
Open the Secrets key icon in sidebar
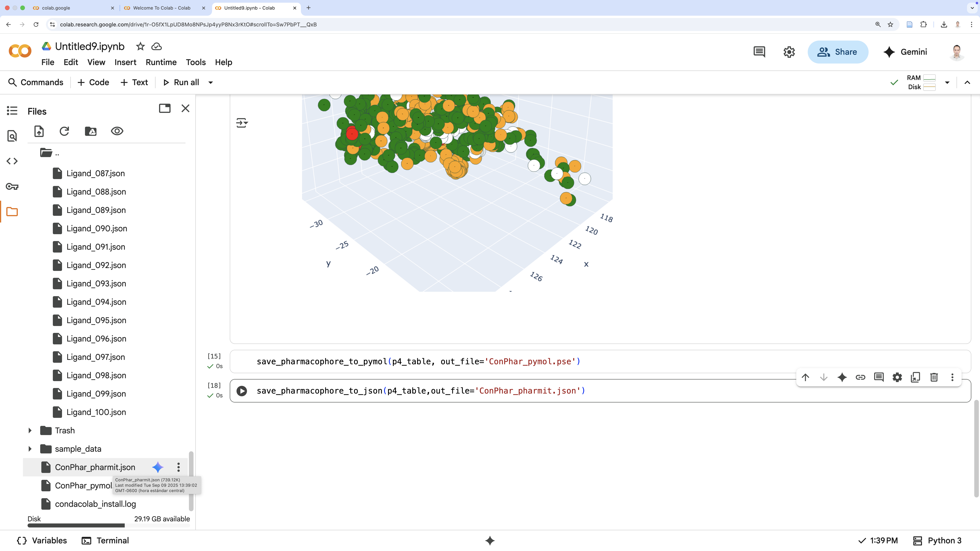click(x=12, y=186)
